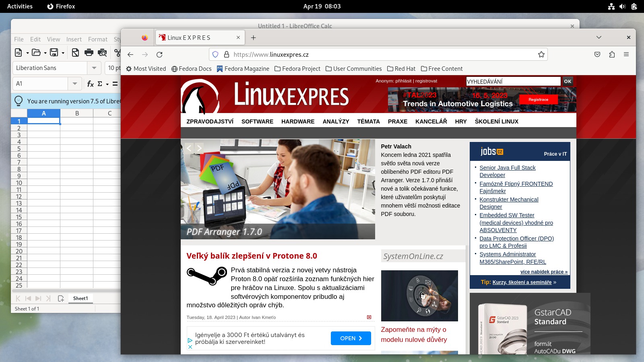The width and height of the screenshot is (644, 362).
Task: Open the Format menu in Calc
Action: click(98, 39)
